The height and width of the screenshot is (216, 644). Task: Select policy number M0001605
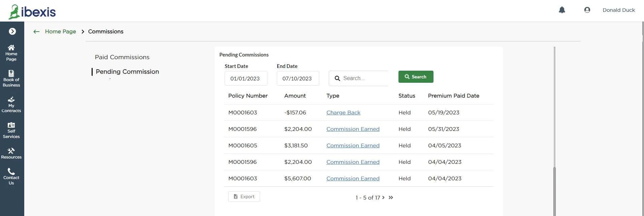pos(243,146)
